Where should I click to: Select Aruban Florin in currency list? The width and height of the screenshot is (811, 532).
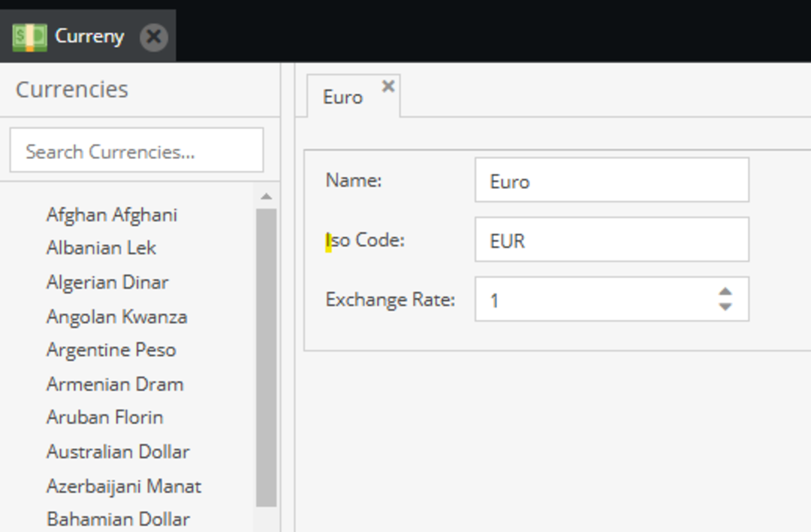pyautogui.click(x=105, y=417)
